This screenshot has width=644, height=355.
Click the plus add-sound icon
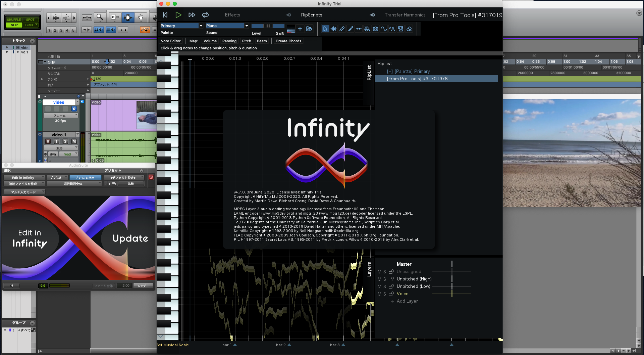(300, 29)
